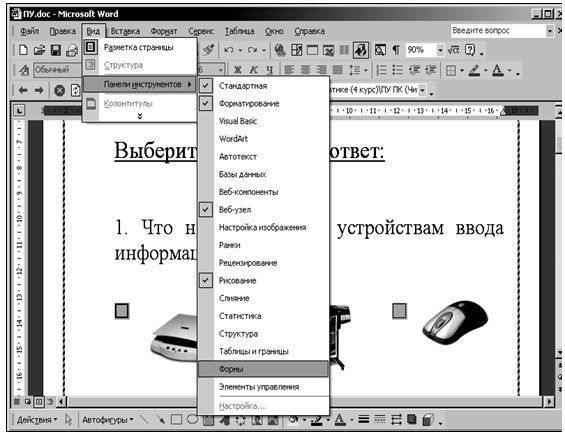The image size is (565, 438).
Task: Open the 90% zoom dropdown
Action: tap(440, 50)
